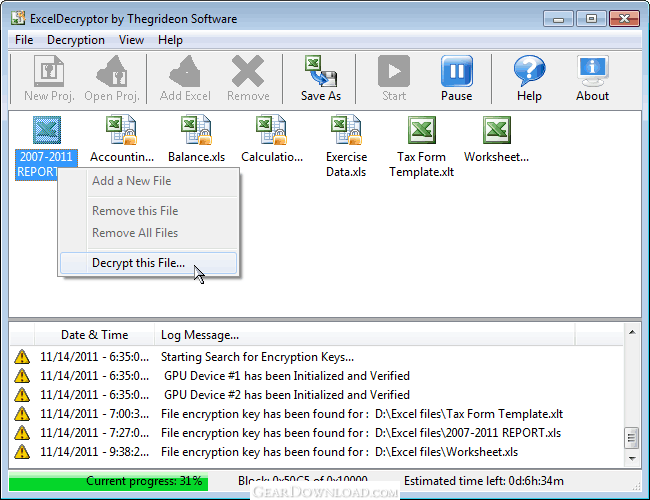Click the Save As toolbar icon
The height and width of the screenshot is (500, 650).
(321, 71)
